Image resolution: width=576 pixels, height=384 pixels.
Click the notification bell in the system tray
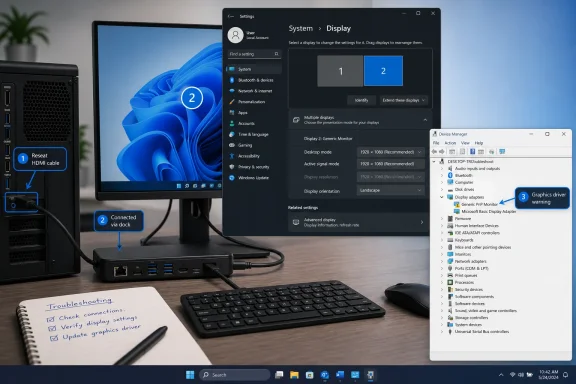pos(565,375)
